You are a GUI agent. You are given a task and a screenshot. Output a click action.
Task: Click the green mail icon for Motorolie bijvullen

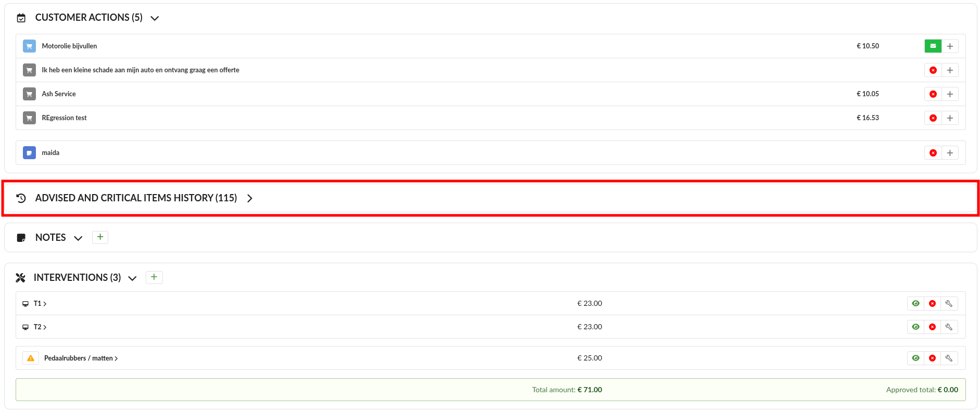pos(933,46)
